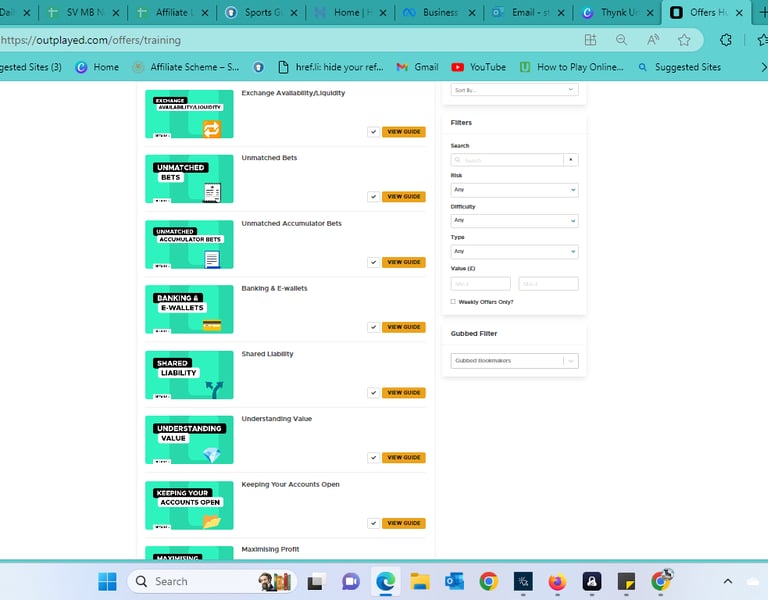768x600 pixels.
Task: Launch Firefox from the taskbar
Action: 557,581
